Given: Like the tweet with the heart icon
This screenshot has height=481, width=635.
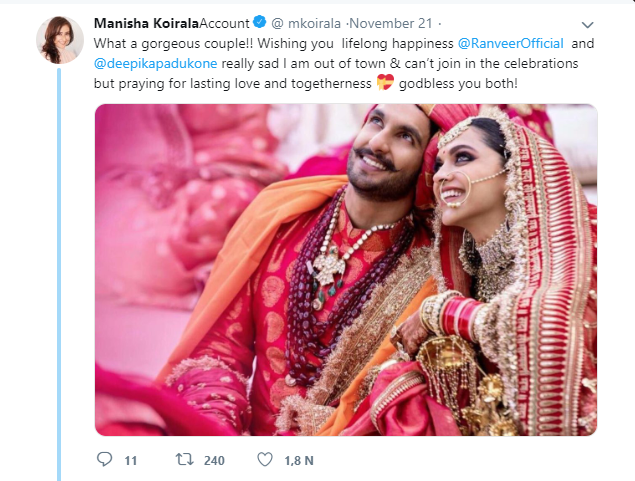Looking at the screenshot, I should tap(265, 460).
